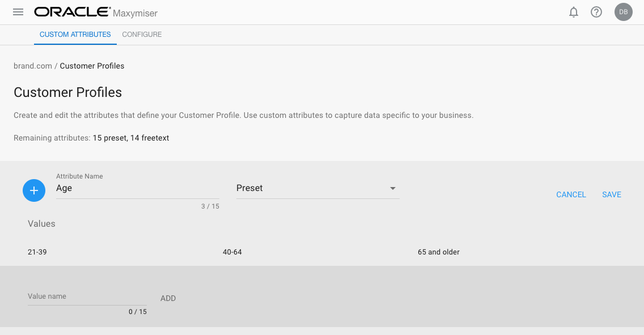Click the ADD value button
This screenshot has height=335, width=644.
(168, 298)
